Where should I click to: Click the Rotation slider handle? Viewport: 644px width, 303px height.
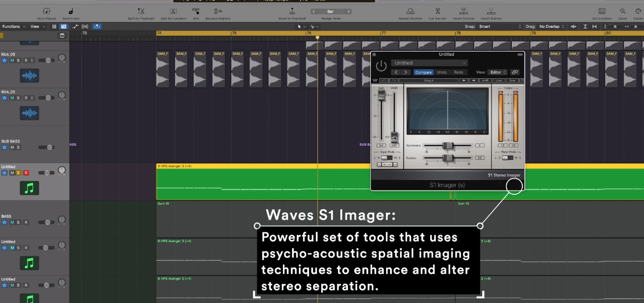pyautogui.click(x=447, y=158)
